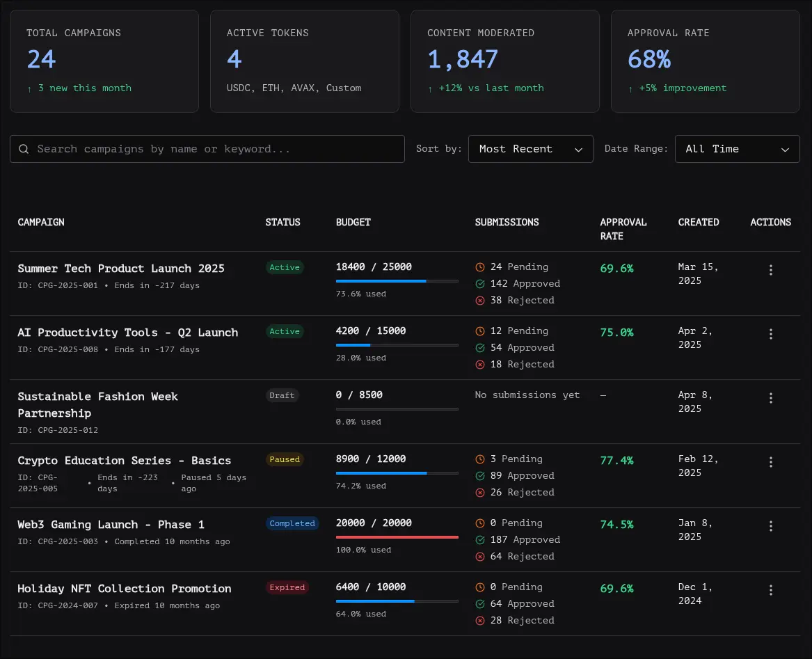Open the Date Range All Time dropdown

point(737,149)
